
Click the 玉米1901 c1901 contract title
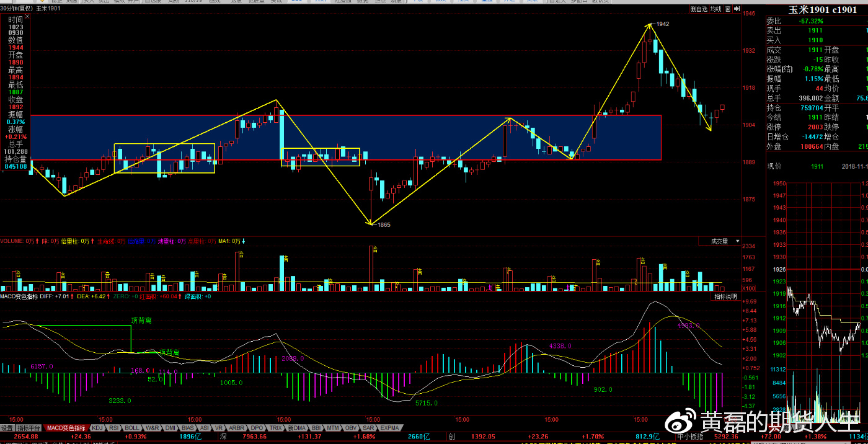click(x=823, y=10)
